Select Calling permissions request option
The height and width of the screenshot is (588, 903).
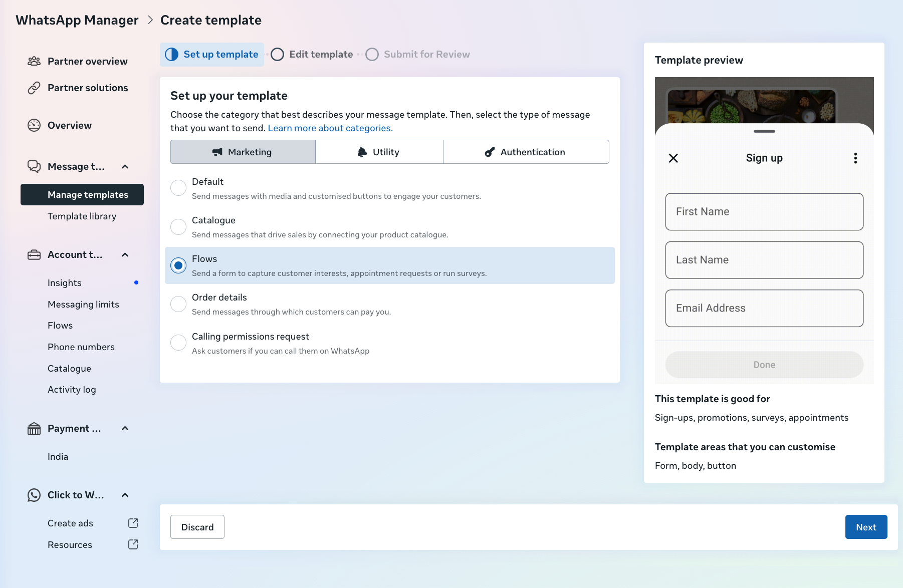pos(178,343)
